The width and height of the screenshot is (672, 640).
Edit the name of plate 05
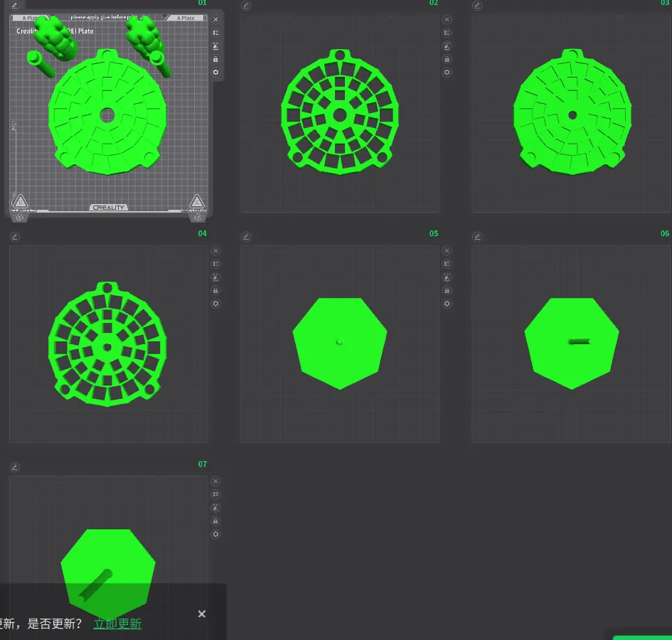tap(245, 237)
